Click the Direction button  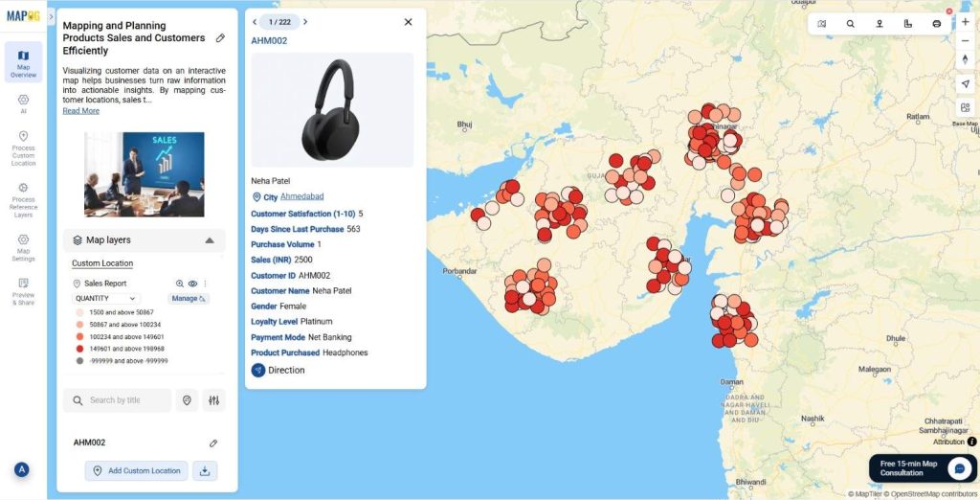[278, 371]
